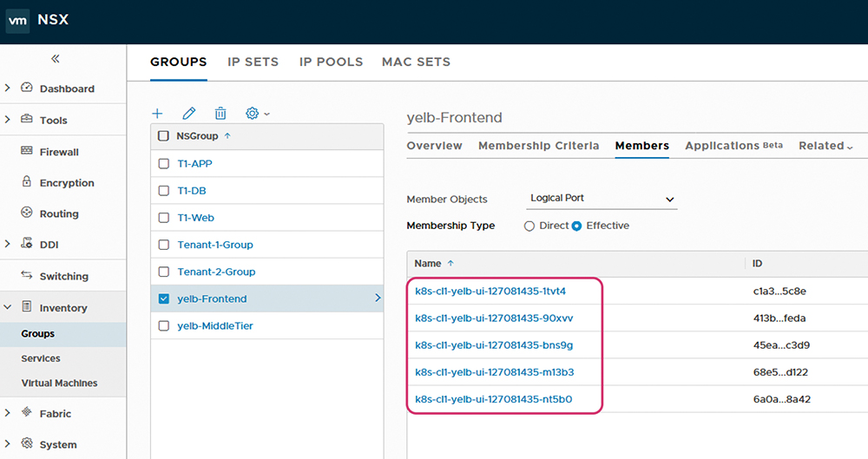The width and height of the screenshot is (868, 459).
Task: Click the add group plus icon
Action: [157, 114]
